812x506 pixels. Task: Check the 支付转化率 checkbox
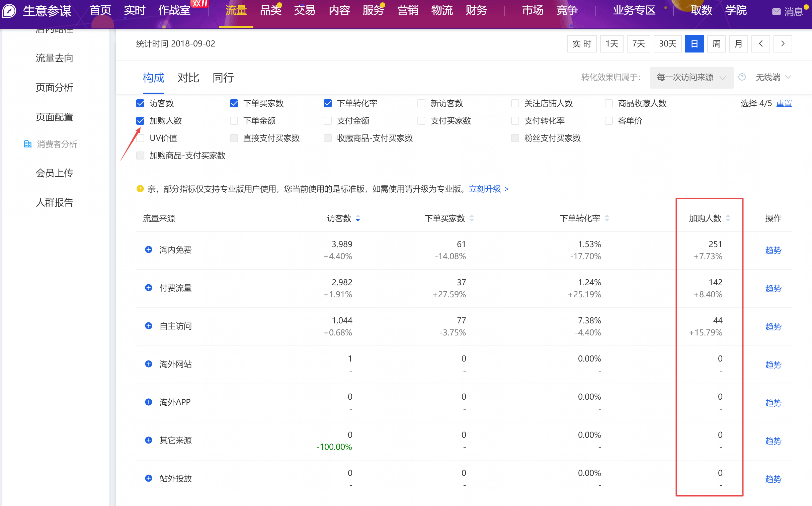coord(515,121)
